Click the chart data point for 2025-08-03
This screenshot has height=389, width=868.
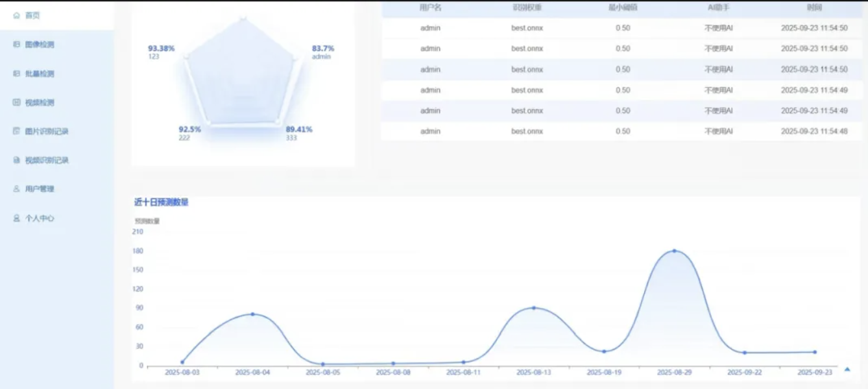(x=182, y=362)
